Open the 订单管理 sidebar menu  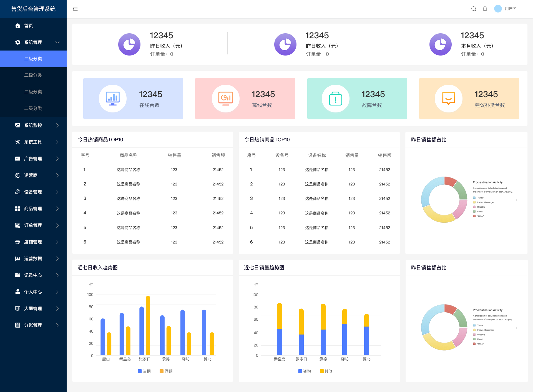click(33, 225)
